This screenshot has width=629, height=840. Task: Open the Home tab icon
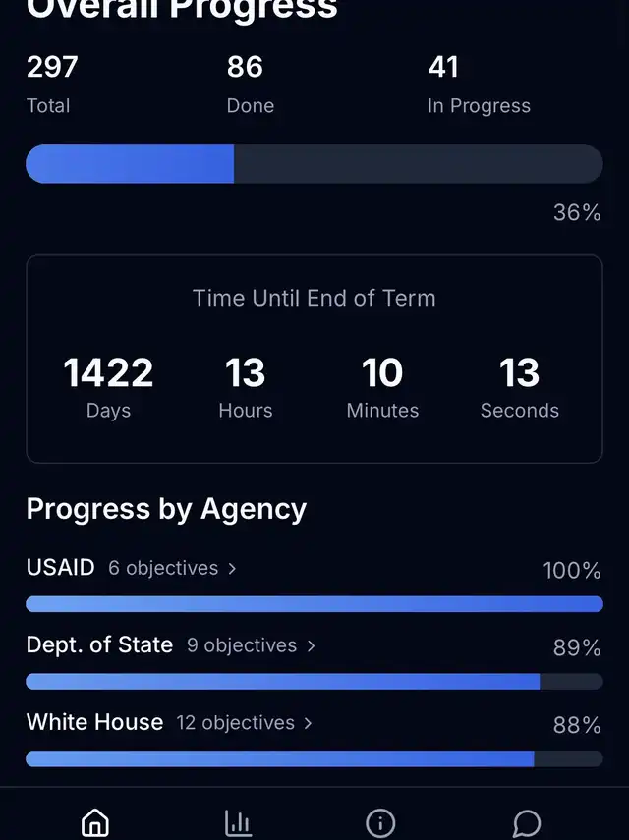[x=94, y=822]
